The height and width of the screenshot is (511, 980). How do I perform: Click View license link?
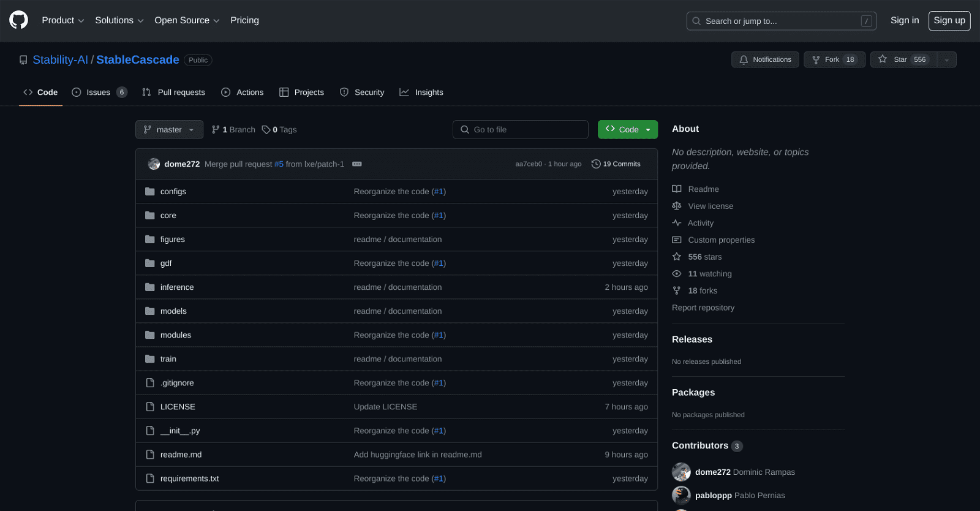[710, 206]
